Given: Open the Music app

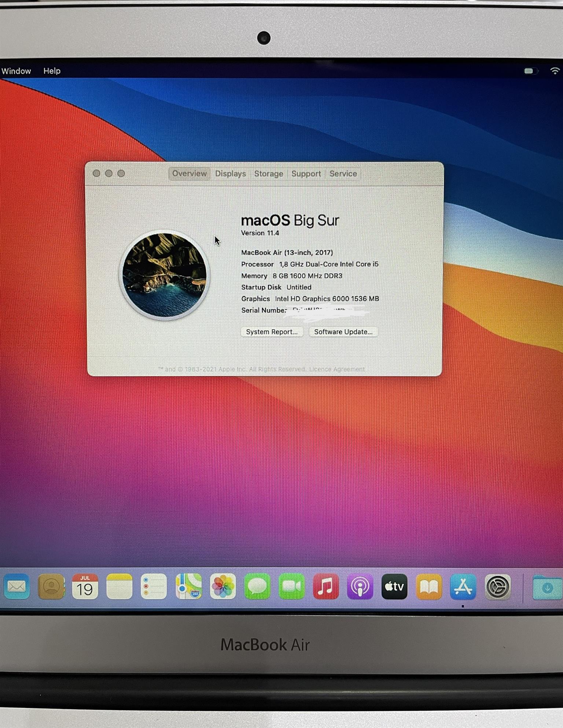Looking at the screenshot, I should [326, 587].
